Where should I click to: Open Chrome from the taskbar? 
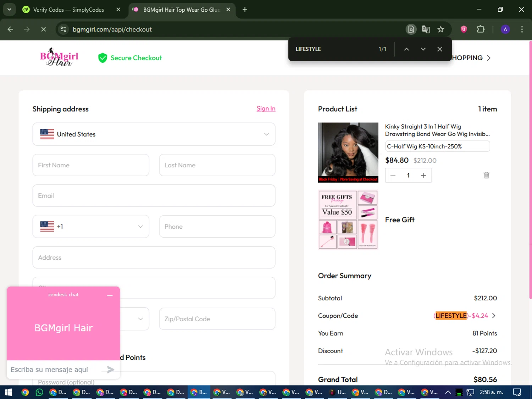[x=25, y=392]
